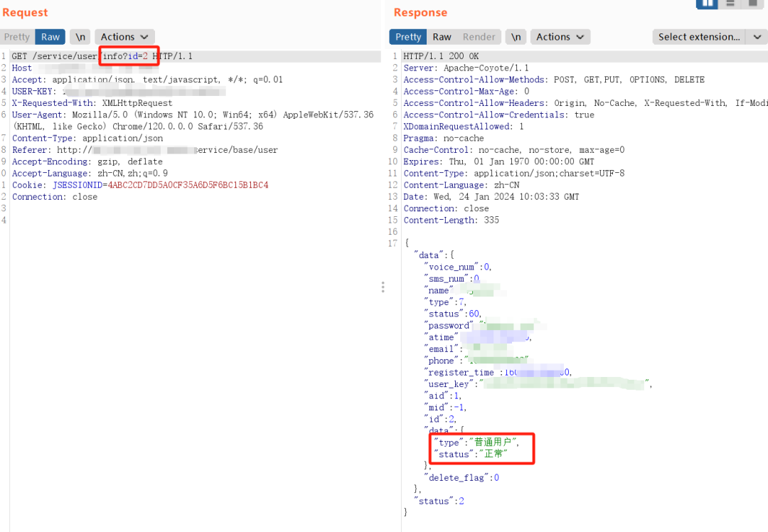The image size is (768, 532).
Task: Click the Content-Length: 335 response header
Action: 451,220
